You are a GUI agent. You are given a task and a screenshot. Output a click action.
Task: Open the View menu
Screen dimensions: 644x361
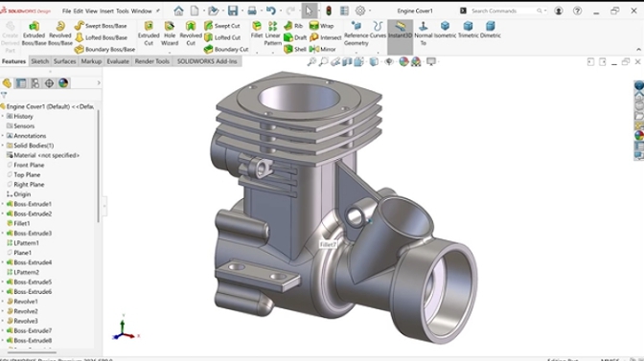(x=91, y=11)
